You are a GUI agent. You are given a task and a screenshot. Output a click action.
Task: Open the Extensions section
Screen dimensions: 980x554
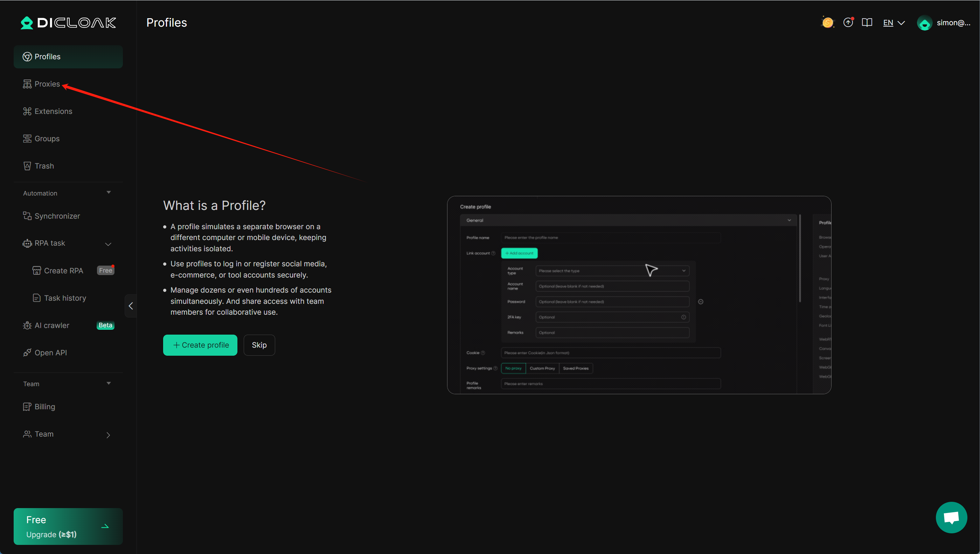coord(53,111)
